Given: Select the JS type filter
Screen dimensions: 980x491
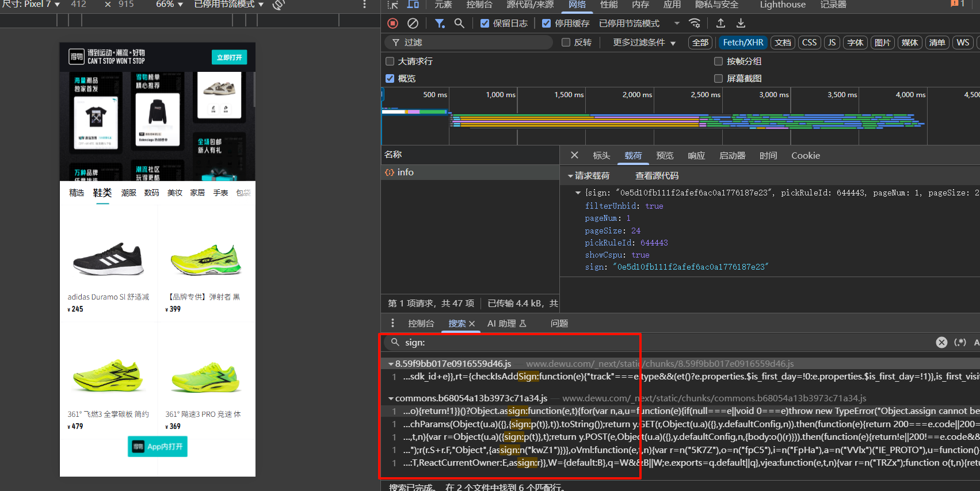Looking at the screenshot, I should (832, 43).
